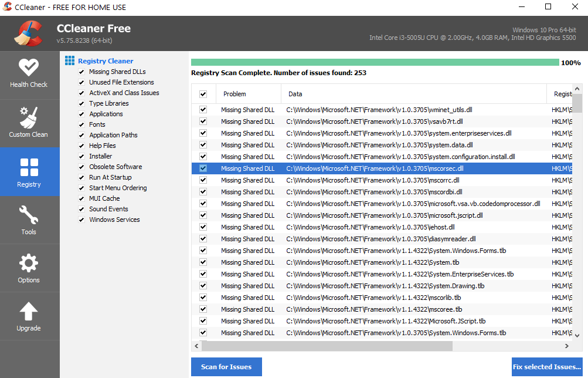Uncheck the wminet_utils.dll issue row
588x378 pixels.
203,110
